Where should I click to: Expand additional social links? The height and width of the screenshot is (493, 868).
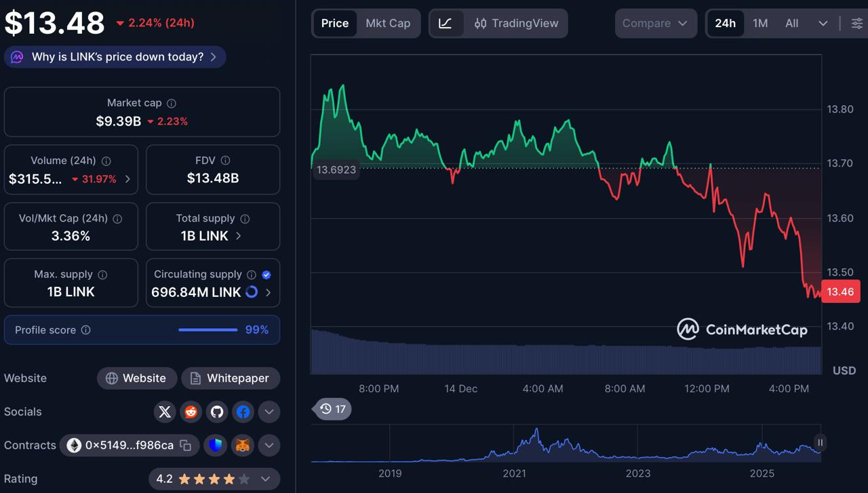point(269,412)
